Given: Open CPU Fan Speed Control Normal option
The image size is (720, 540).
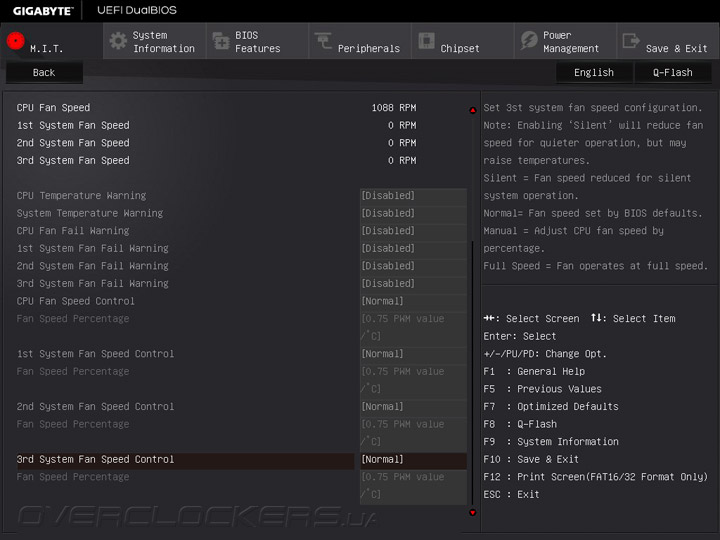Looking at the screenshot, I should (413, 301).
